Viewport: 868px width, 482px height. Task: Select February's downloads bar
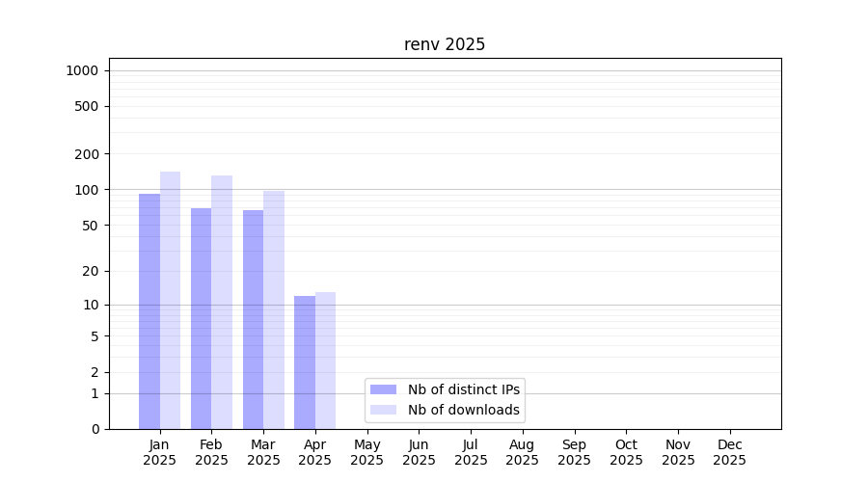click(222, 302)
